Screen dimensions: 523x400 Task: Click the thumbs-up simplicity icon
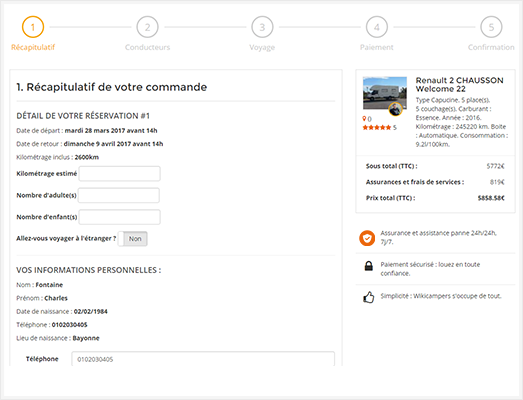[x=369, y=297]
